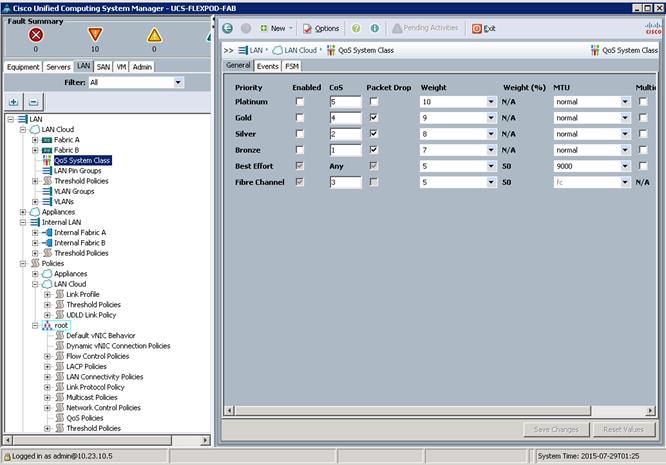Click the major faults orange triangle icon
666x465 pixels.
[95, 34]
